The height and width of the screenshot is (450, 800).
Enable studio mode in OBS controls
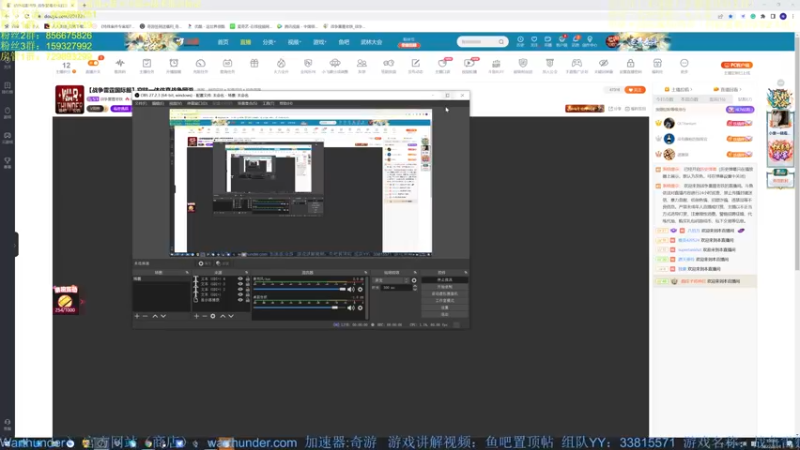pos(445,301)
